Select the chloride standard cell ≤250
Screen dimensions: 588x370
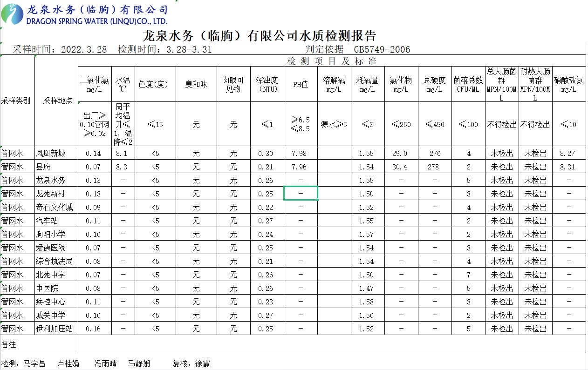coord(401,124)
